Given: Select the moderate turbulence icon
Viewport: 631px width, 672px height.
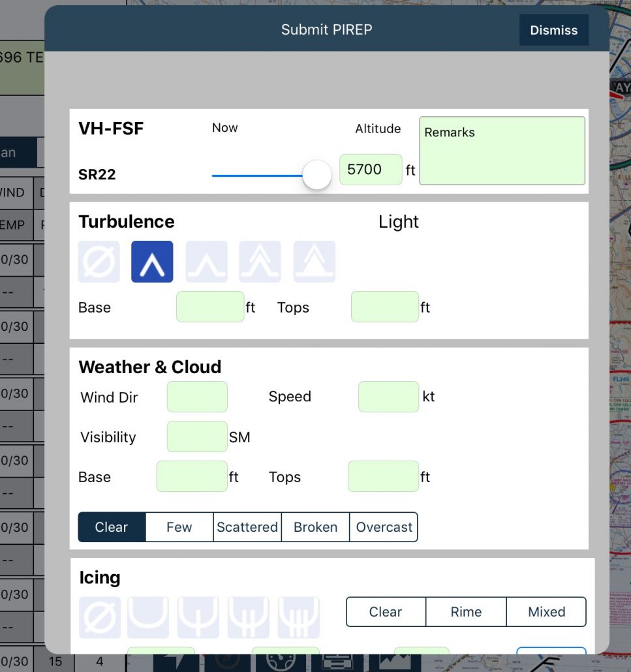Looking at the screenshot, I should point(206,261).
